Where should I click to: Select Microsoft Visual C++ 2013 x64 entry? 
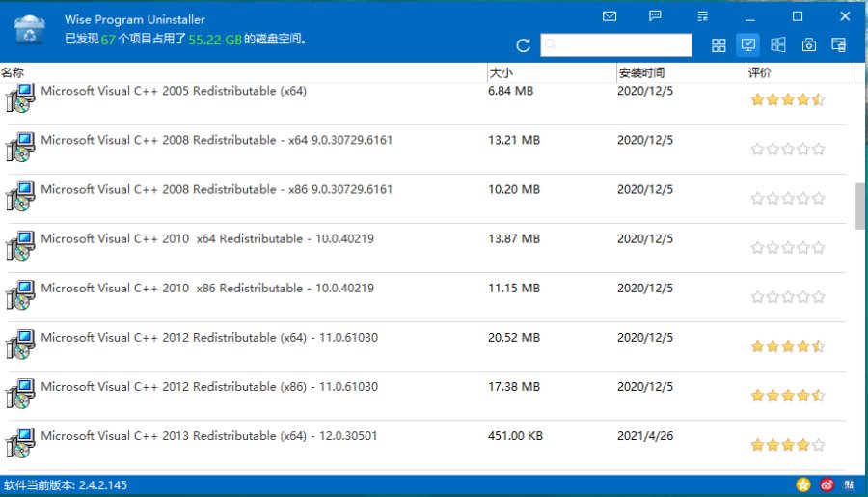(x=208, y=436)
